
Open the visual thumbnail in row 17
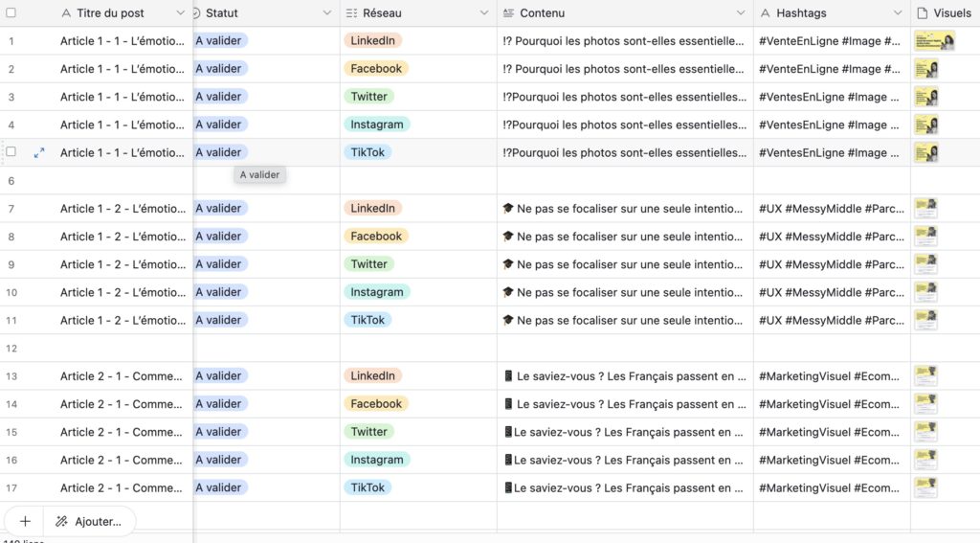(x=926, y=488)
